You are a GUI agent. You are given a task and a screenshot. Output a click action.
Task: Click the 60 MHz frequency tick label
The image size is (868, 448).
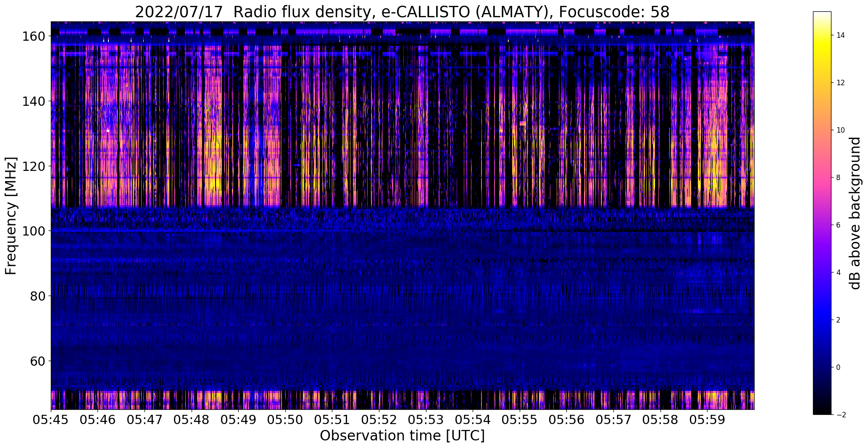point(37,361)
